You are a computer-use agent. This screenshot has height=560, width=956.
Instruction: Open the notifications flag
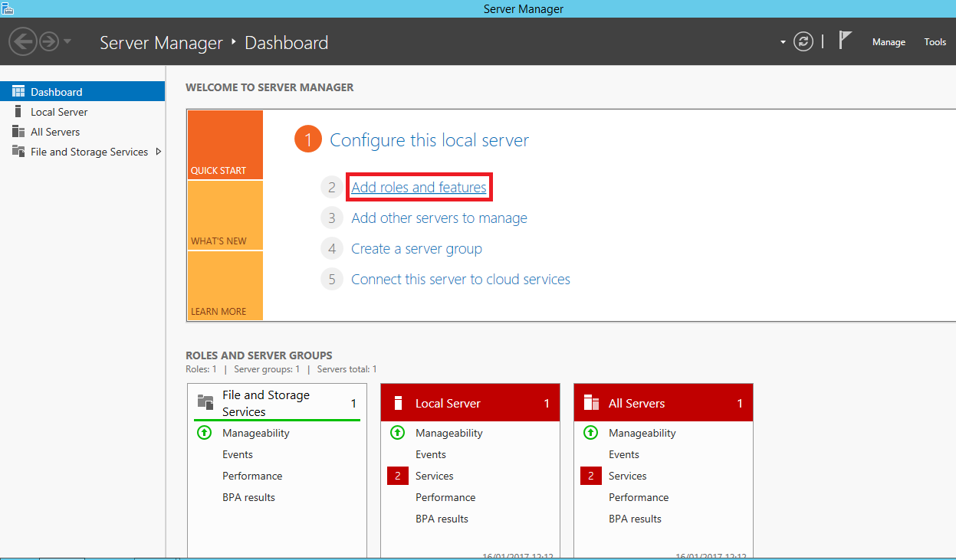(845, 41)
